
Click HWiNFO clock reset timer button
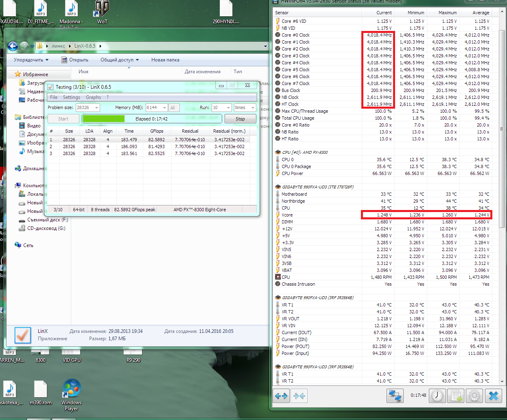tap(437, 396)
